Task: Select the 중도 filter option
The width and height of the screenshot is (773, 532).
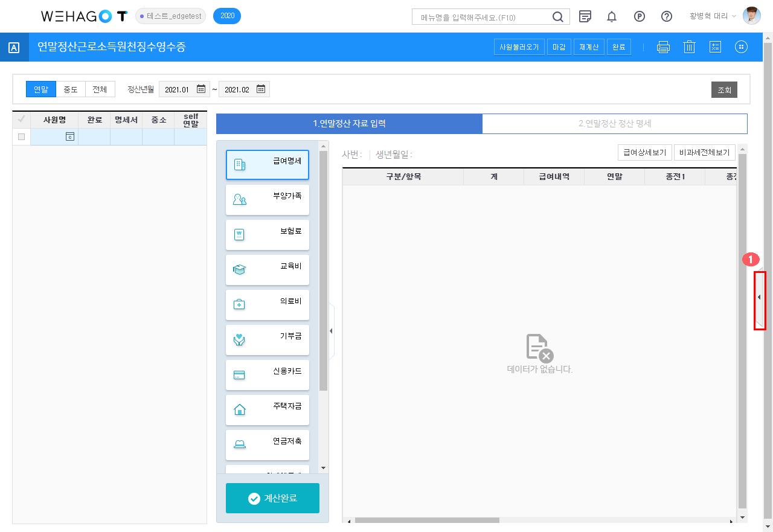Action: tap(71, 89)
